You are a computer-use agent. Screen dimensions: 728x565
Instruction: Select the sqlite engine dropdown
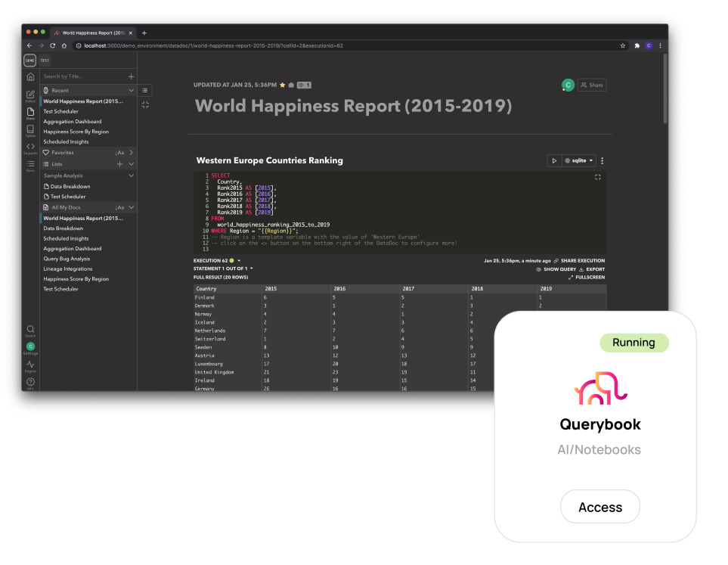pos(579,161)
